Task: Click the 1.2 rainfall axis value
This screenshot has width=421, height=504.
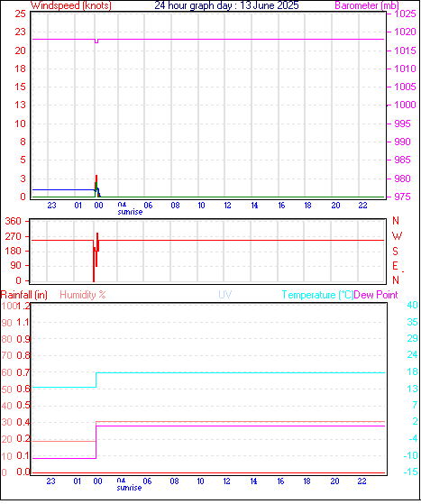Action: (23, 306)
